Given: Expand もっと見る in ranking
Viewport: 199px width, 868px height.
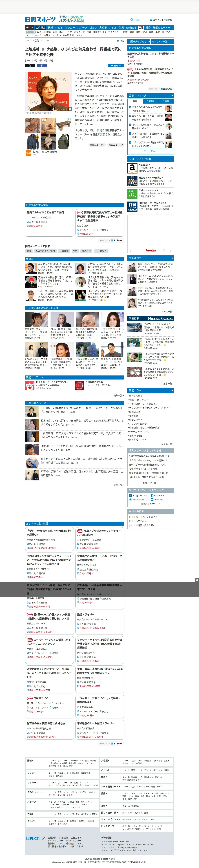Looking at the screenshot, I should coord(150,151).
